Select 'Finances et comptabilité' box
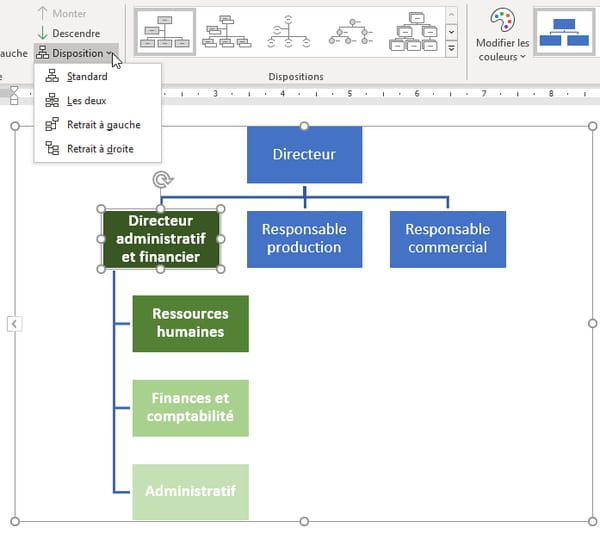 tap(191, 408)
